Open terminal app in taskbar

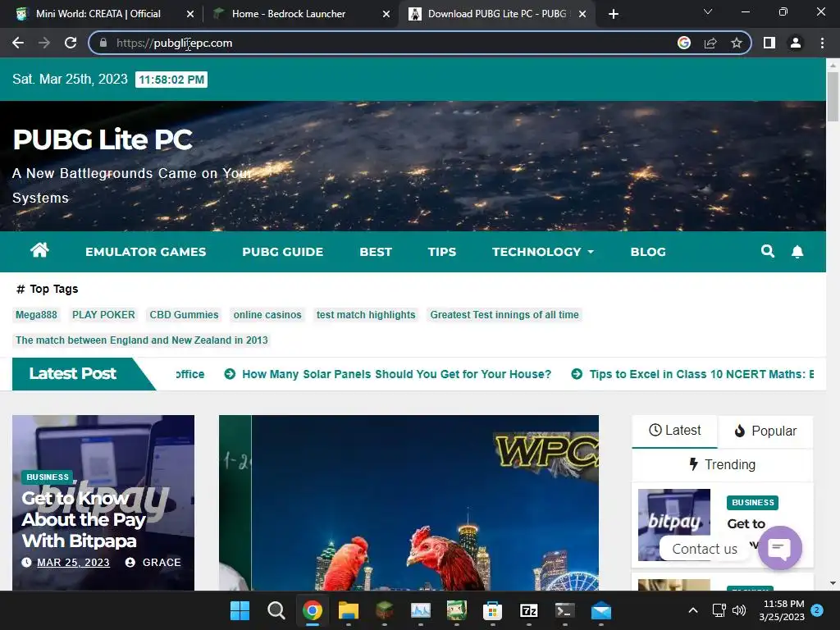pos(564,610)
